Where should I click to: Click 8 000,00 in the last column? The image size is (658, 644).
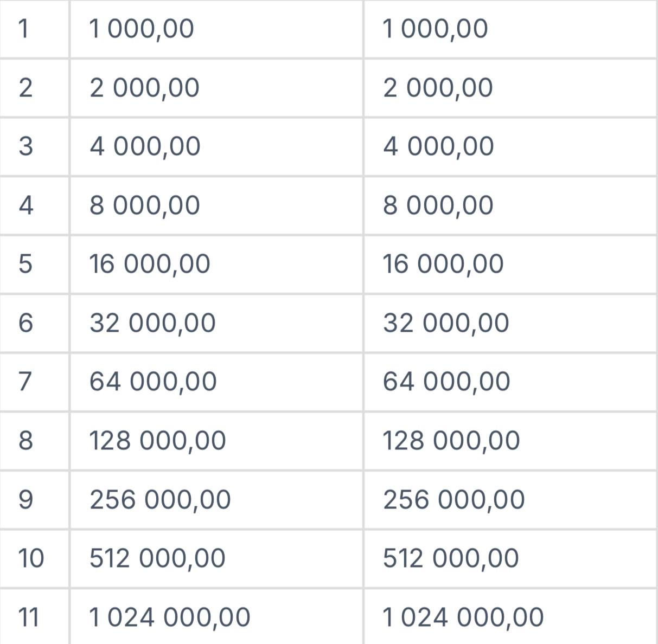pos(438,205)
